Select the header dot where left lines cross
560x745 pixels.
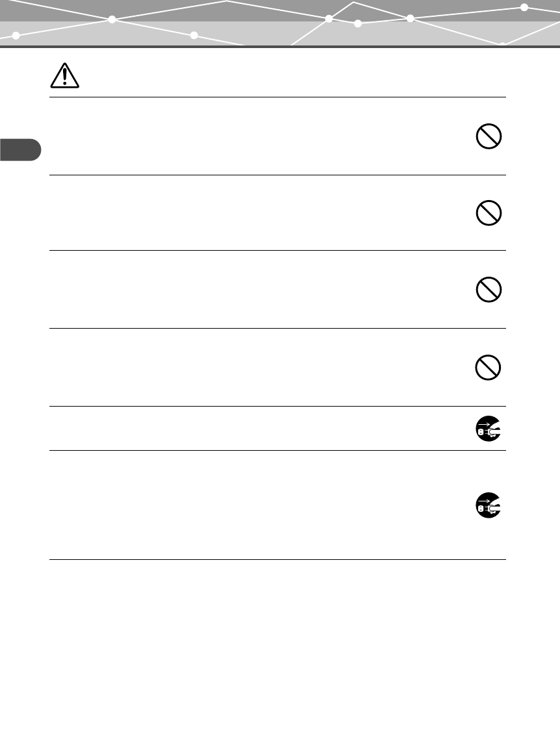coord(112,19)
